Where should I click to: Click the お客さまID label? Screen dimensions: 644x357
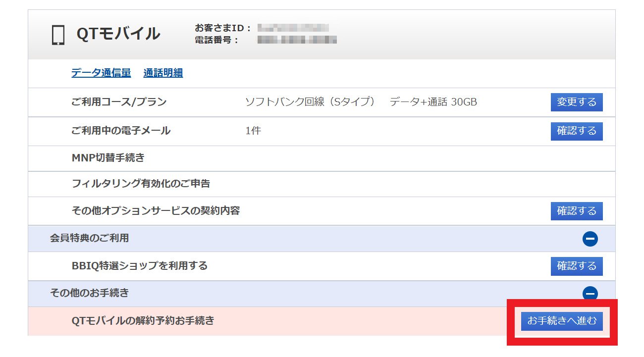pyautogui.click(x=223, y=28)
